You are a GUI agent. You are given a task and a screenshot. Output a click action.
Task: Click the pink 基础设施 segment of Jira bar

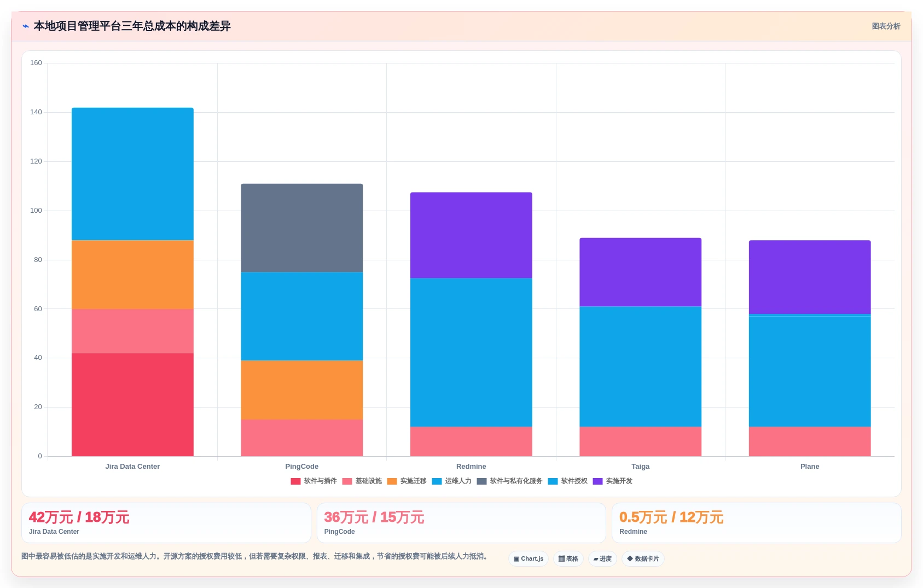point(132,331)
